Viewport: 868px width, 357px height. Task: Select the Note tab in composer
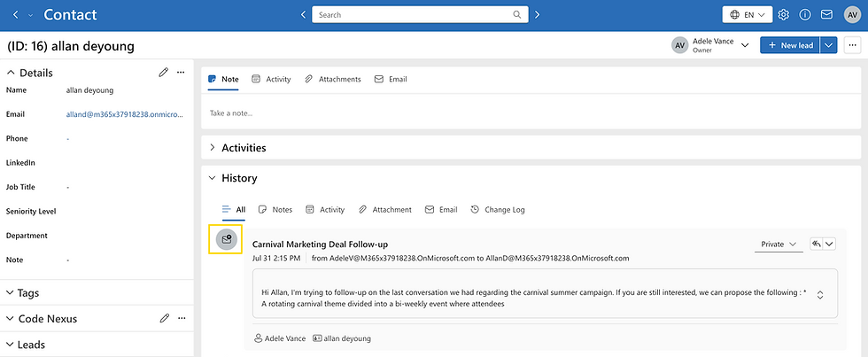pos(223,79)
